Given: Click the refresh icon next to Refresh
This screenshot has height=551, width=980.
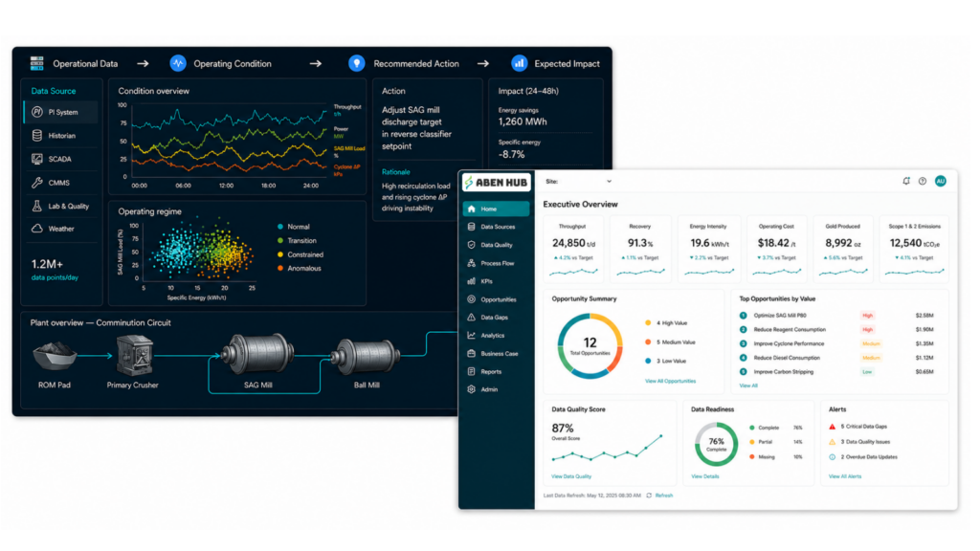Looking at the screenshot, I should (649, 496).
